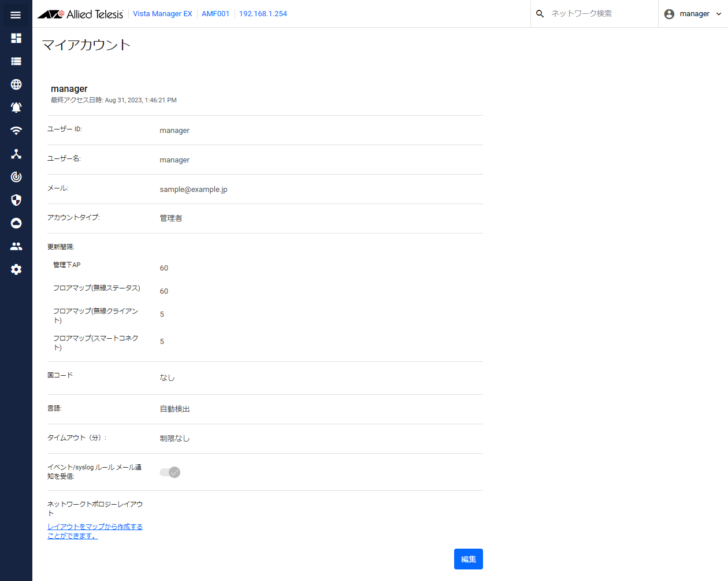Open the globe network map icon
Viewport: 728px width, 581px height.
(x=16, y=84)
